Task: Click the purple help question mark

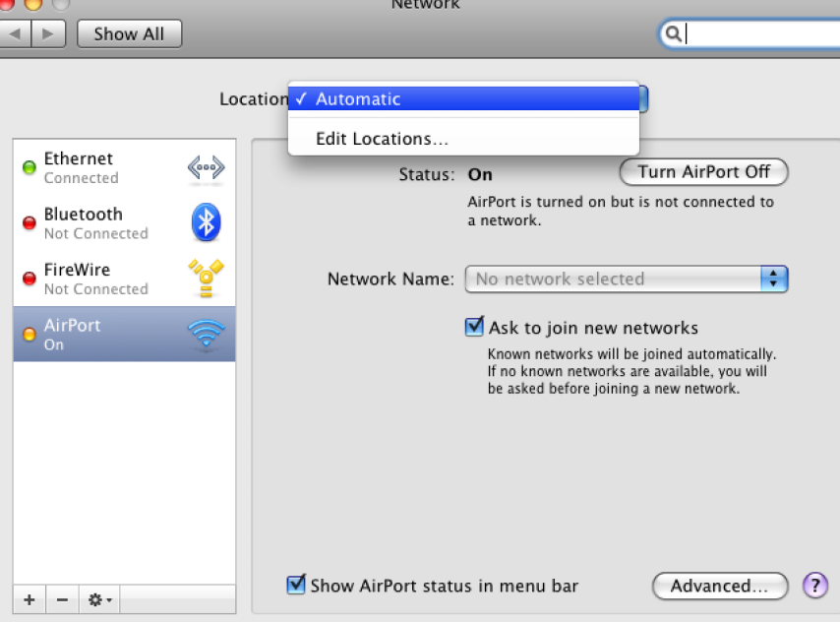Action: 815,585
